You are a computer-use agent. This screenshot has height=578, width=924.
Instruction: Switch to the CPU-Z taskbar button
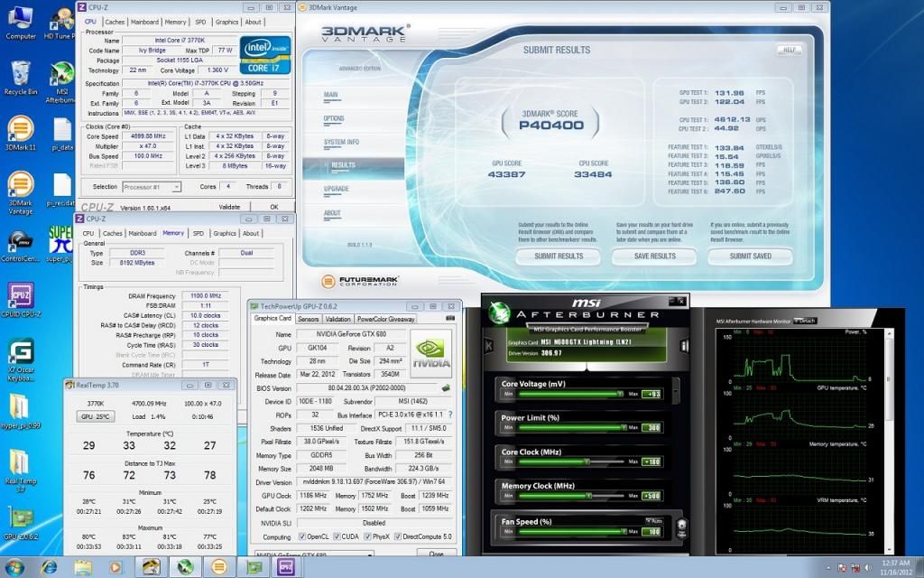click(x=286, y=567)
